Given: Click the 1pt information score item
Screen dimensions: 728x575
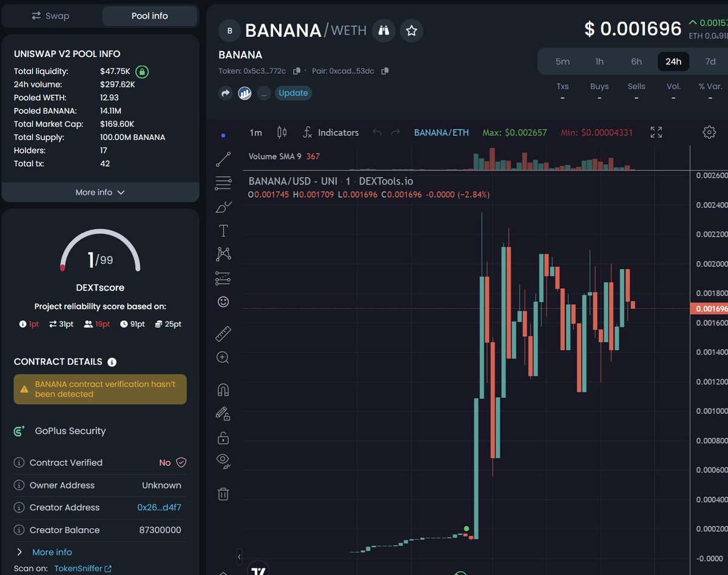Looking at the screenshot, I should 29,324.
